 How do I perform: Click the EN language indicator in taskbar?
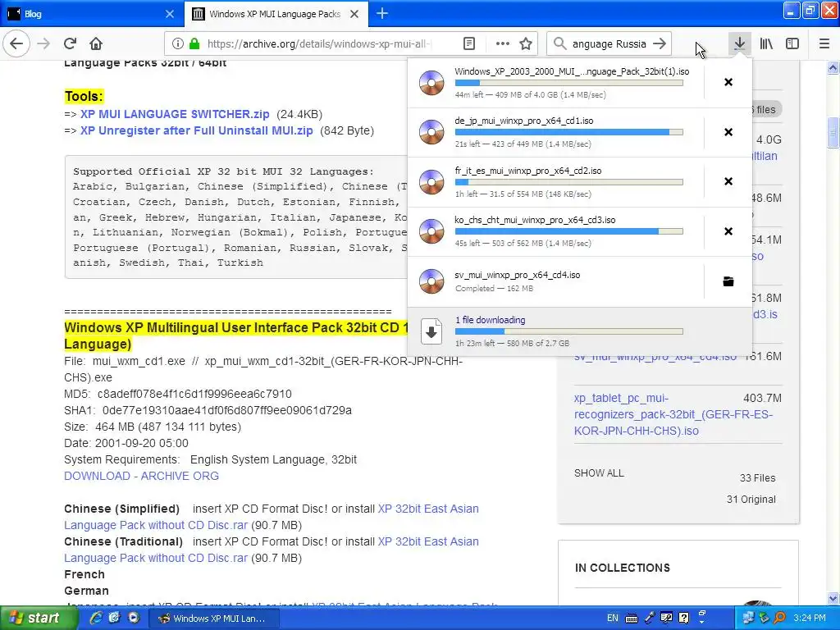tap(612, 619)
